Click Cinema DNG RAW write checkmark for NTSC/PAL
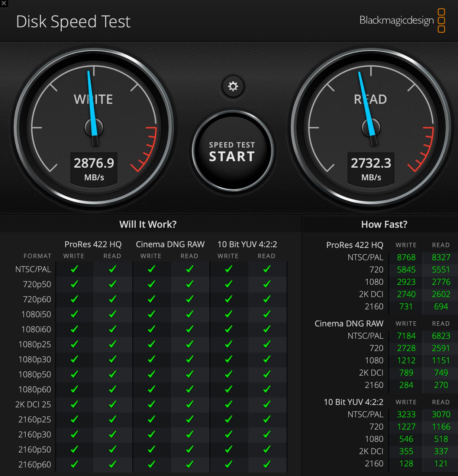 tap(151, 269)
